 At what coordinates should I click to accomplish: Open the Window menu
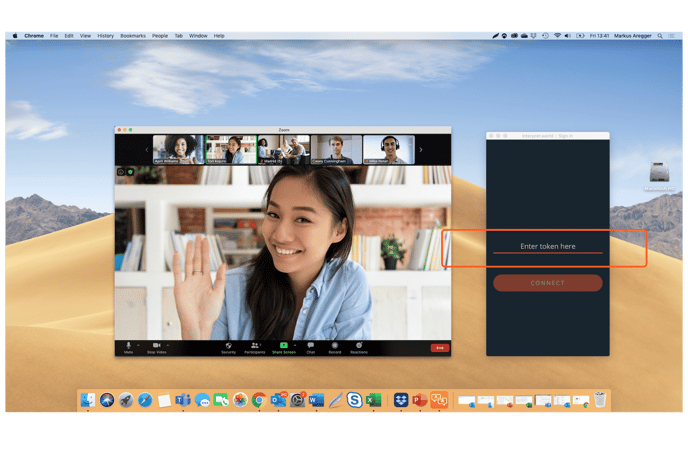pyautogui.click(x=198, y=36)
